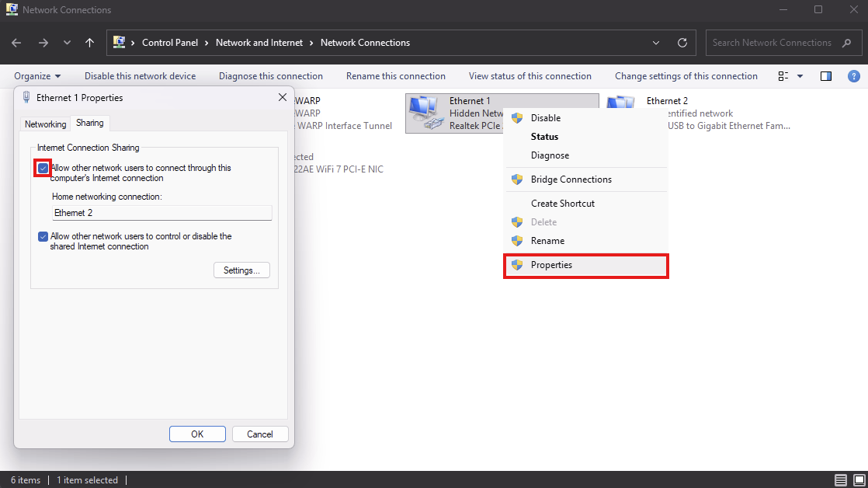Click the Back navigation arrow
This screenshot has width=868, height=488.
coord(17,43)
